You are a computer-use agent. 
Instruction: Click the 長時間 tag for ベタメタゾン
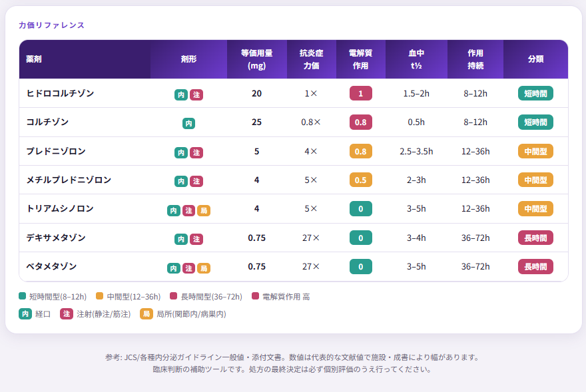(x=535, y=266)
